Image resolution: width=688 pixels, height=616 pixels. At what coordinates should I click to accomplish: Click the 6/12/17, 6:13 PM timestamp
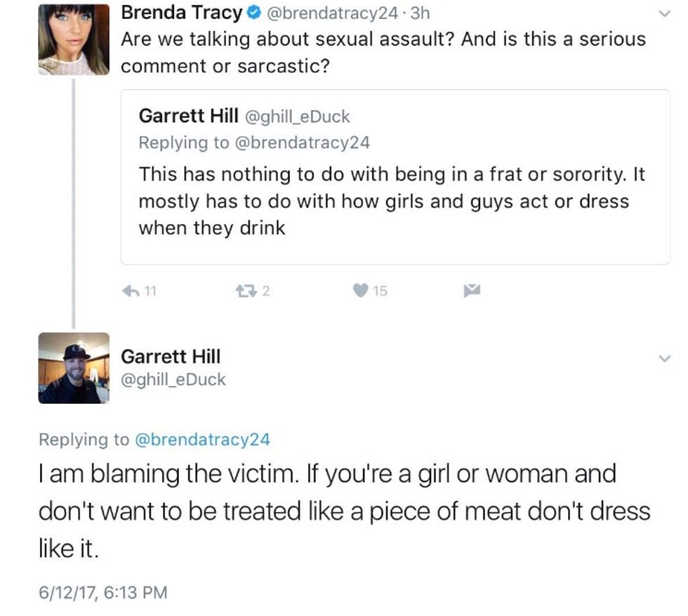102,592
